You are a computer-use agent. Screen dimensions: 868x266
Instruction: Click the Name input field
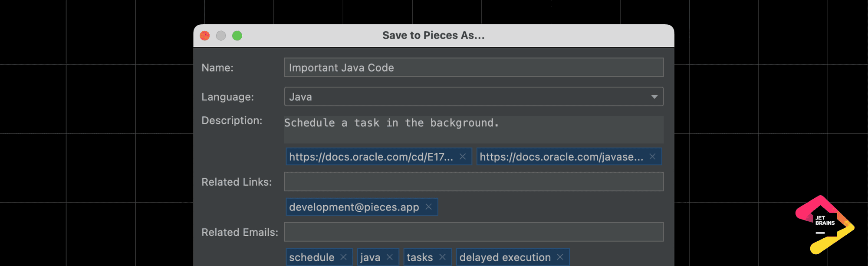(x=473, y=68)
